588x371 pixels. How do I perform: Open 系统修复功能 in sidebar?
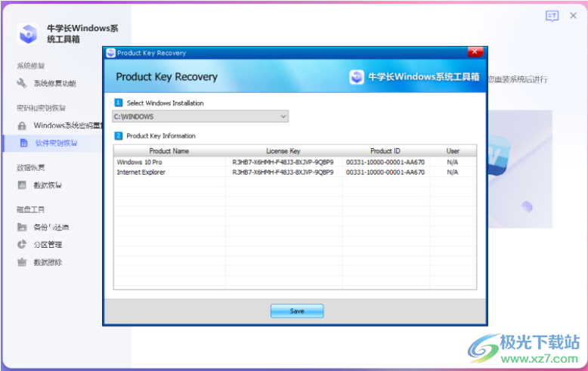[54, 83]
